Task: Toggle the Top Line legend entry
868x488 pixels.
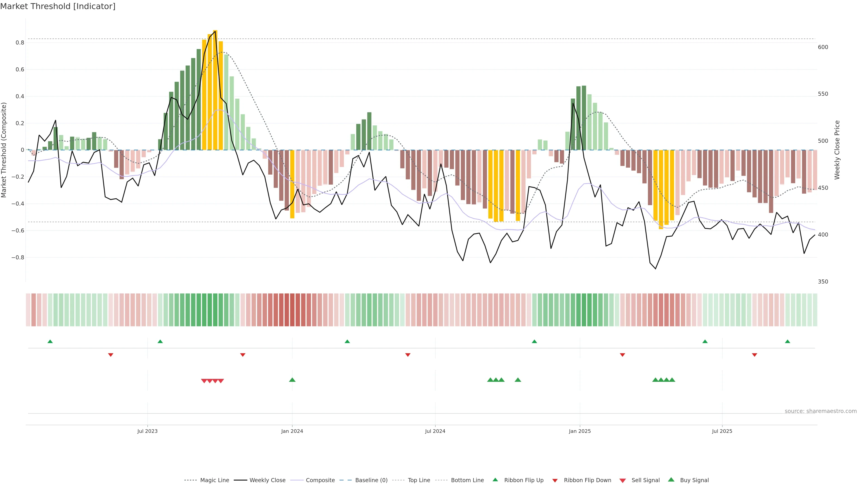Action: pos(419,480)
